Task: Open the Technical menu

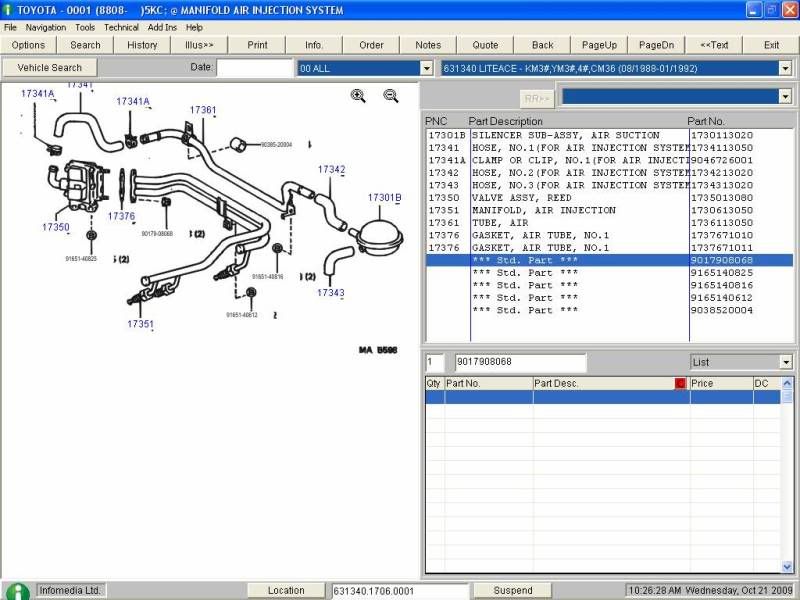Action: 121,28
